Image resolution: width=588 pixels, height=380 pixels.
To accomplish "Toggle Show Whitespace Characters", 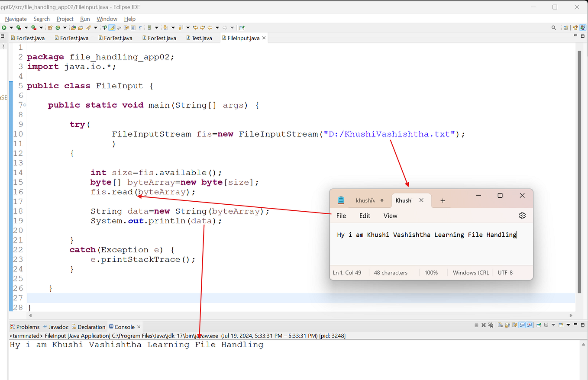I will (140, 28).
